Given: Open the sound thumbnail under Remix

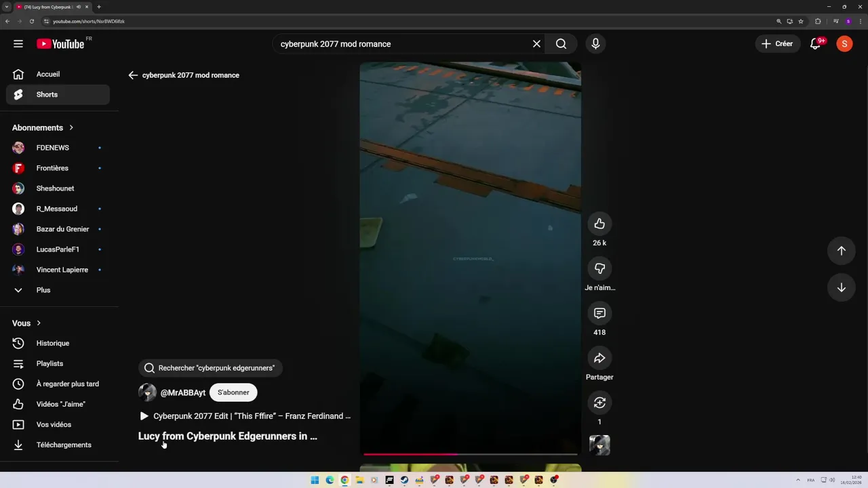Looking at the screenshot, I should [x=599, y=445].
